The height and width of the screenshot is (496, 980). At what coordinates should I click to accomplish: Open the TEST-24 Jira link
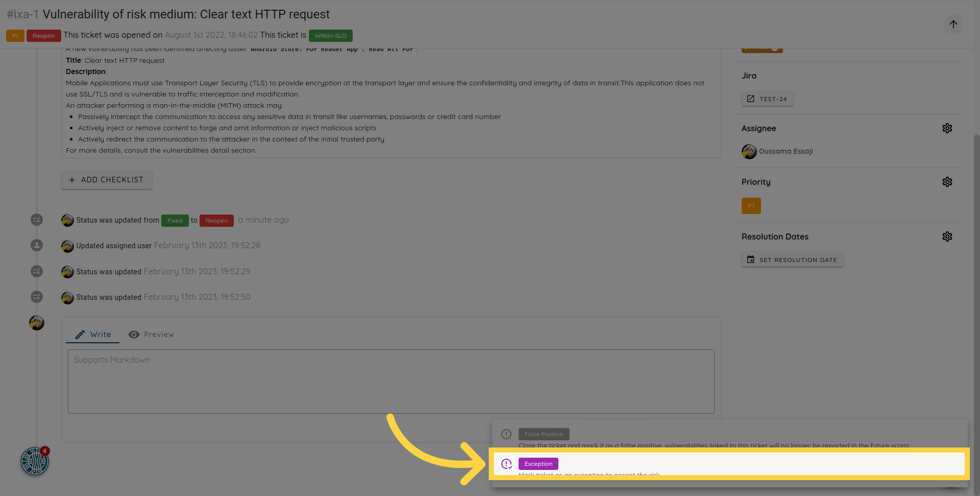point(767,99)
